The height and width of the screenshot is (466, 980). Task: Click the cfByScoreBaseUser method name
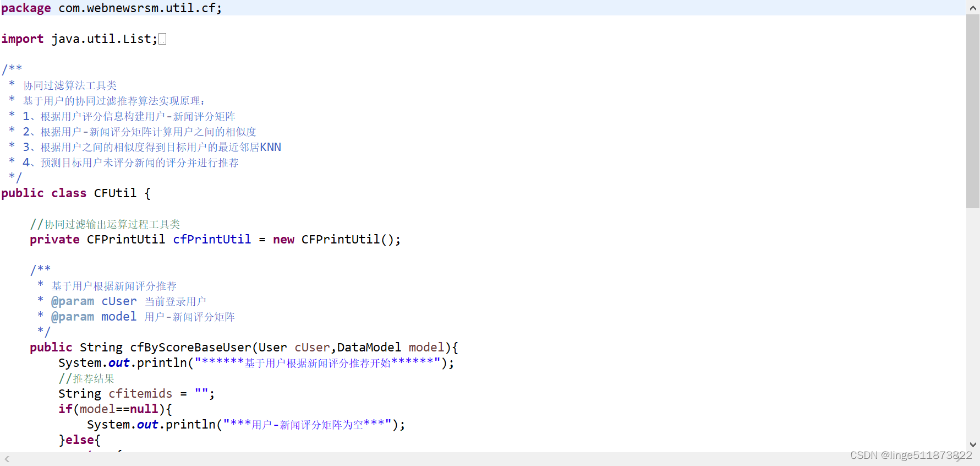click(190, 348)
